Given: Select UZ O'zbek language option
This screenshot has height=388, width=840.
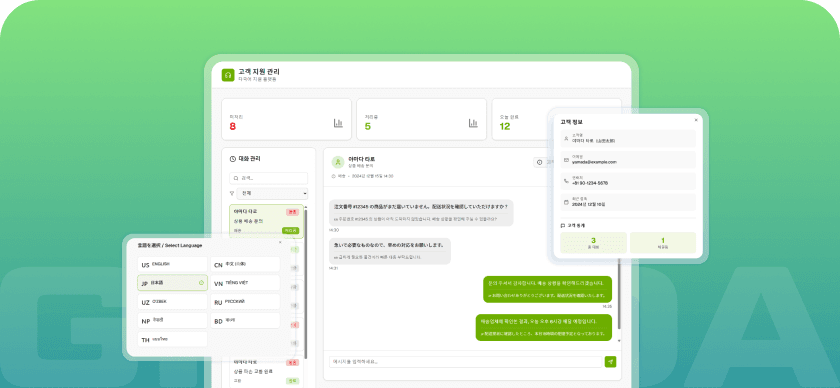Looking at the screenshot, I should point(172,302).
